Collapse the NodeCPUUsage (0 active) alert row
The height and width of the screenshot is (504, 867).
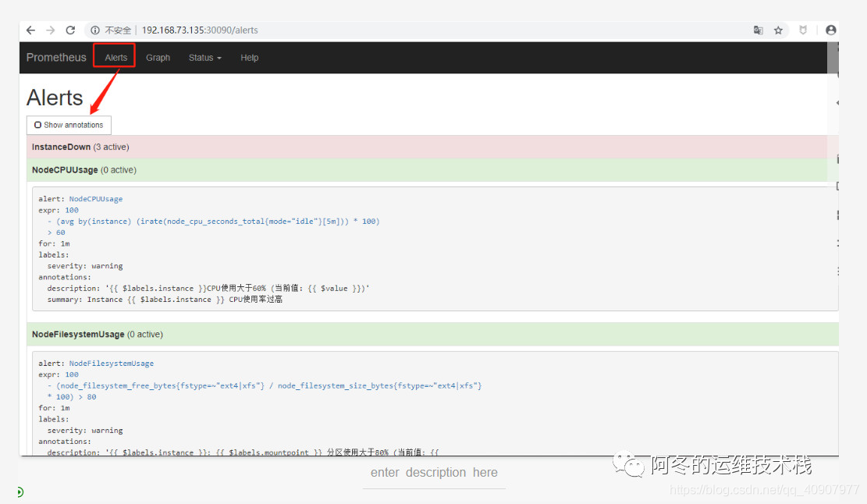pos(432,170)
